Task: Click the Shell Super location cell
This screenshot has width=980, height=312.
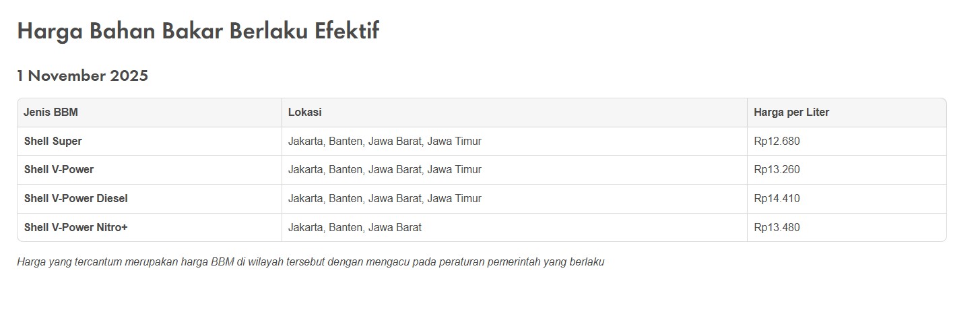Action: pyautogui.click(x=385, y=142)
